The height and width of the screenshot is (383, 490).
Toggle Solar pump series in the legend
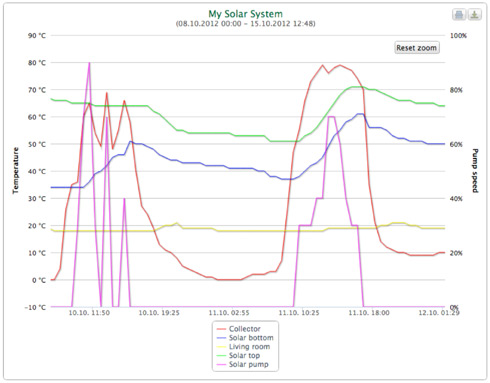tap(243, 365)
